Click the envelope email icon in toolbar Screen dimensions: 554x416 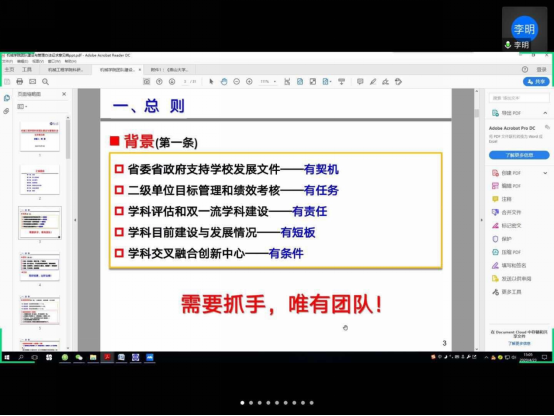tap(33, 82)
